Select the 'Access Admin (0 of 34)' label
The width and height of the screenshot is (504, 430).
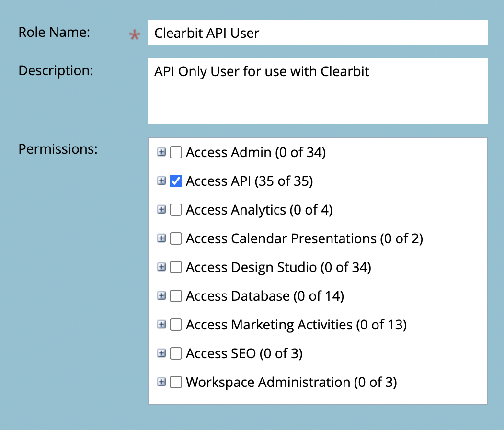(x=256, y=152)
